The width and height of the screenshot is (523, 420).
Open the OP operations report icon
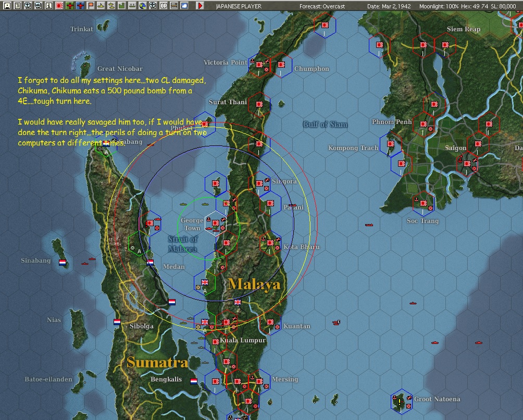click(x=164, y=5)
